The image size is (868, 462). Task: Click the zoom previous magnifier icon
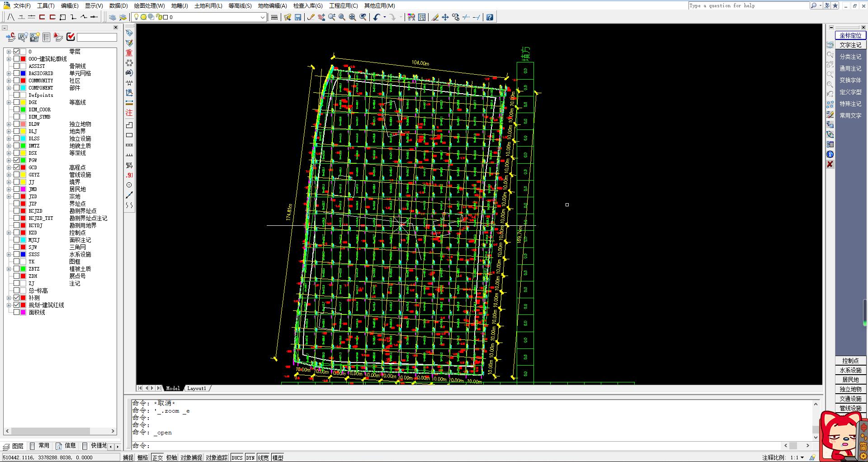coord(363,17)
